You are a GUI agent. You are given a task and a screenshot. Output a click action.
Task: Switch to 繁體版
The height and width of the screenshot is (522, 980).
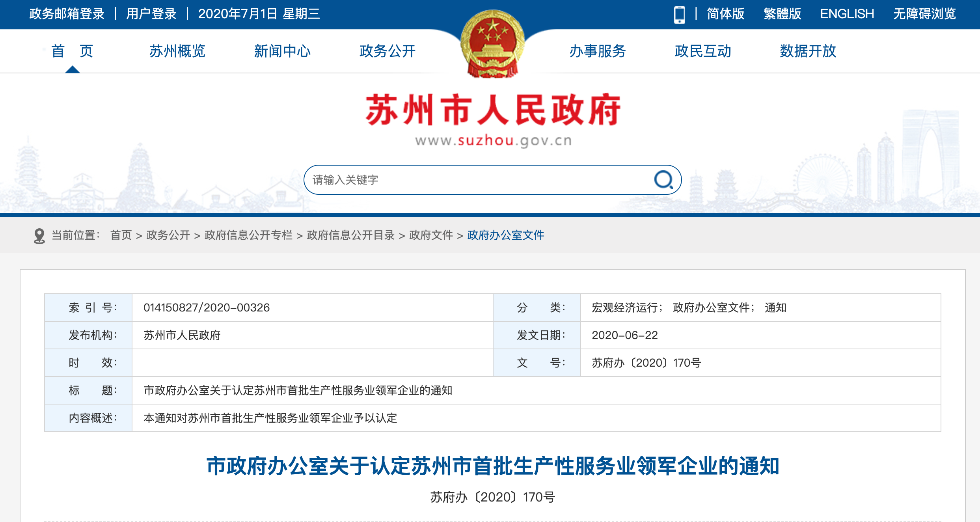click(782, 14)
